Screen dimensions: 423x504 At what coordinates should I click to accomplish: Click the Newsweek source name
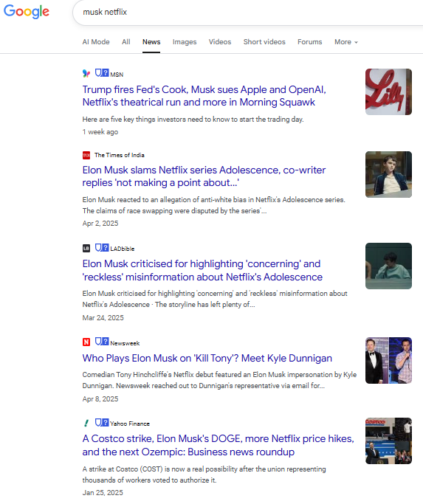[x=125, y=343]
